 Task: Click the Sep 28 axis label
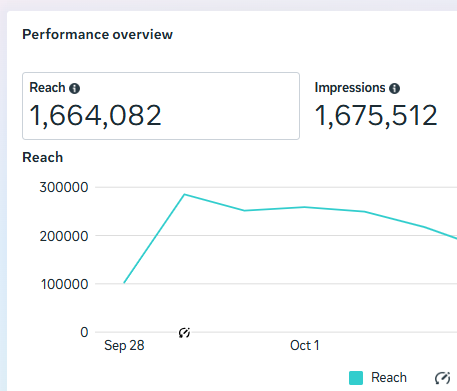(x=124, y=345)
